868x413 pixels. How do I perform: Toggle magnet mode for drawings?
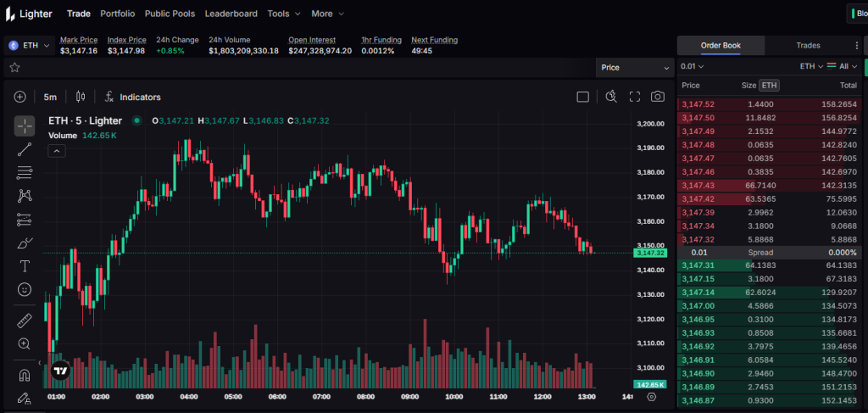[x=25, y=374]
